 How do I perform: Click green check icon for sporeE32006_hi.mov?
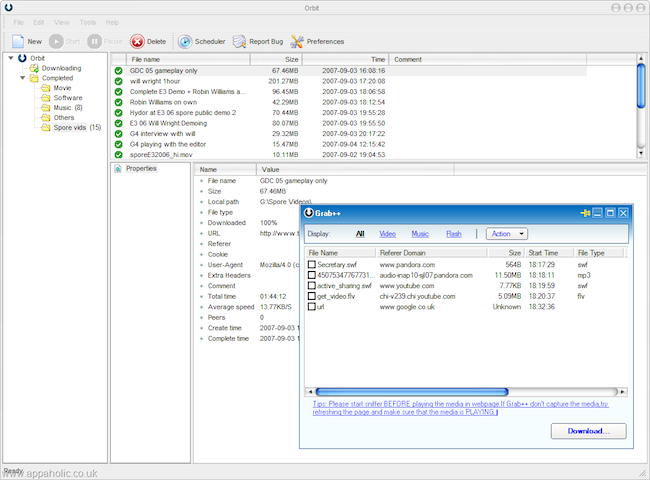tap(119, 155)
